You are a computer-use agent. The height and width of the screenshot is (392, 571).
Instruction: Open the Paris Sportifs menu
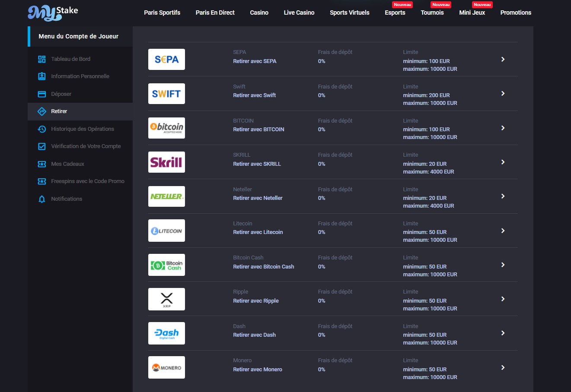click(x=162, y=13)
